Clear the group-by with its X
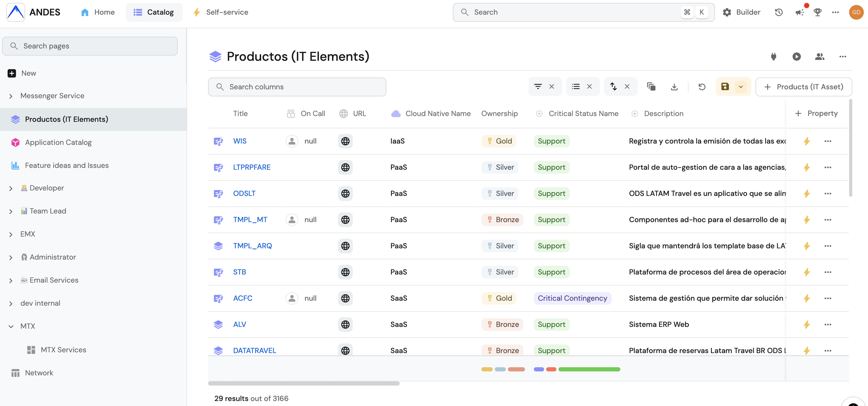868x406 pixels. click(589, 87)
